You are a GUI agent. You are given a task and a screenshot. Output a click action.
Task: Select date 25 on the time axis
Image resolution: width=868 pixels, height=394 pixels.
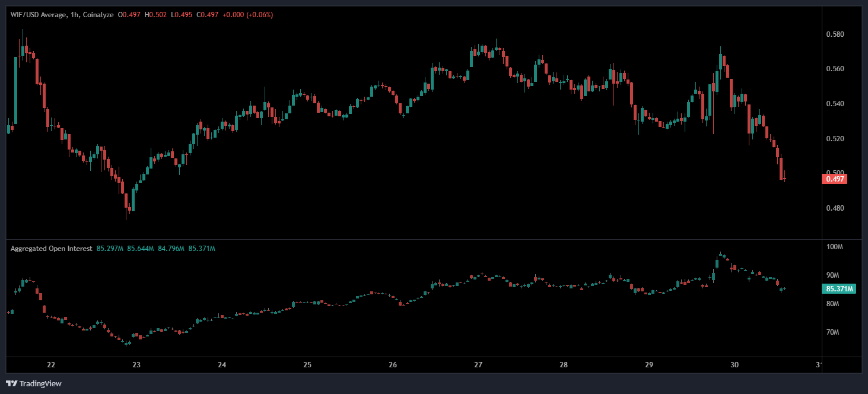pos(307,364)
